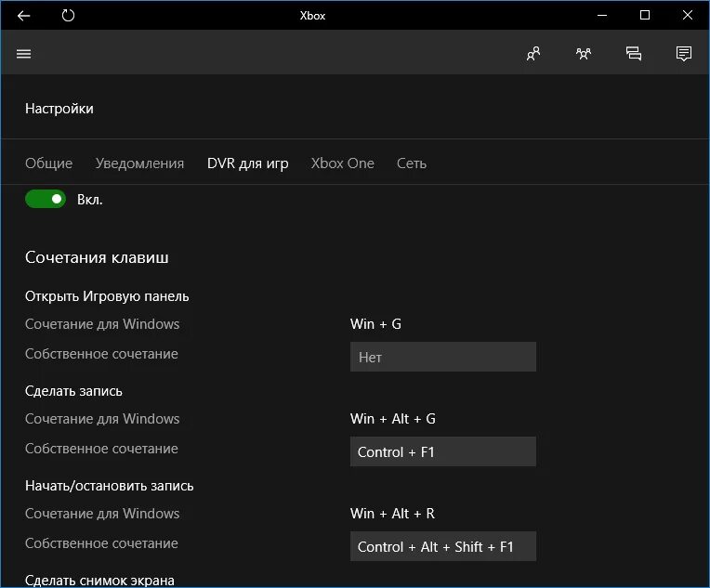Click the back arrow in title bar
The image size is (710, 588).
pyautogui.click(x=23, y=16)
